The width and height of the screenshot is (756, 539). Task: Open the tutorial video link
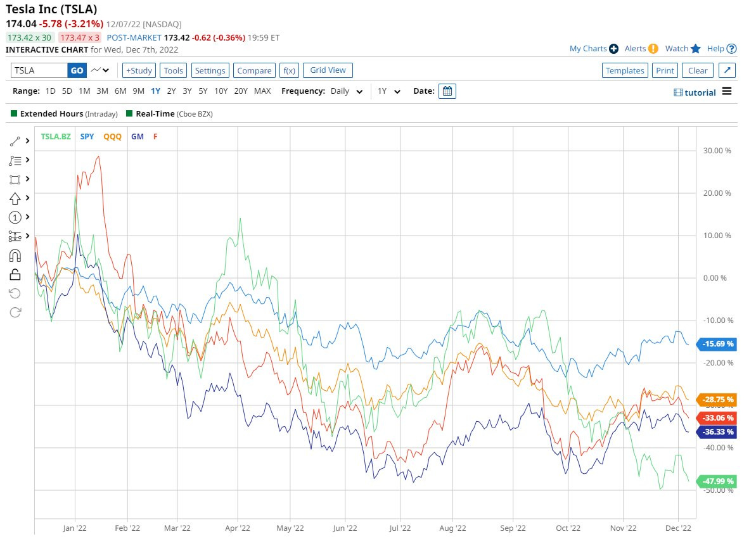click(695, 92)
